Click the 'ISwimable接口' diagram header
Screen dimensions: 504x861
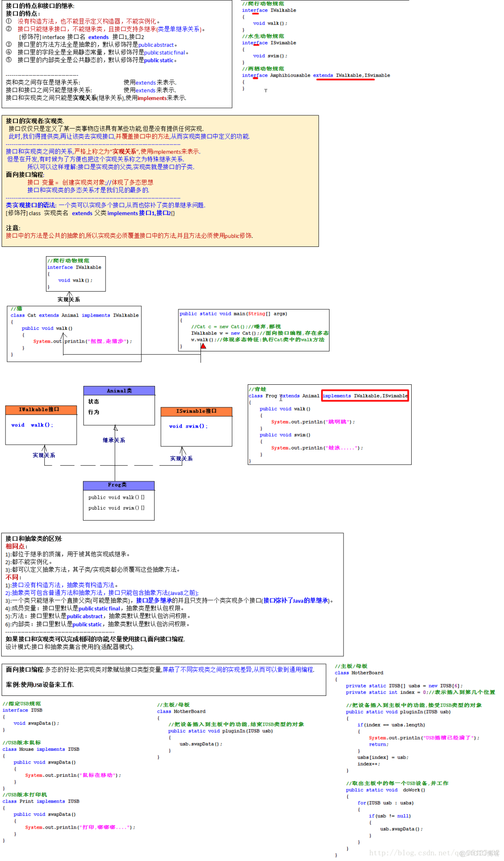[x=196, y=411]
